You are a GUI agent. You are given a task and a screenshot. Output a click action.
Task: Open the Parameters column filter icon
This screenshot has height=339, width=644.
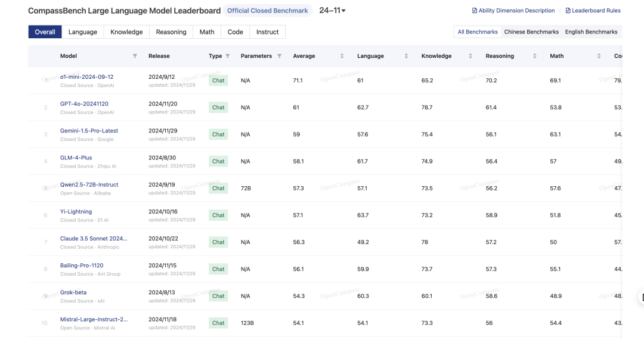[279, 56]
